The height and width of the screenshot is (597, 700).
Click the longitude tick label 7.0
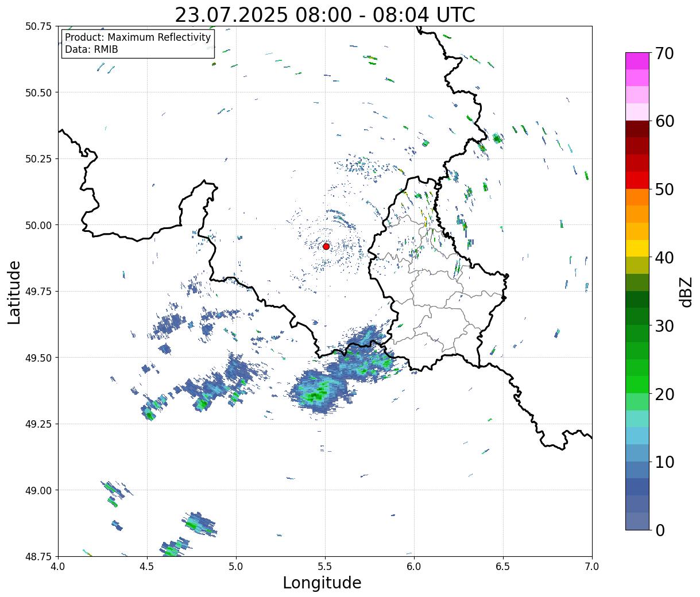(x=592, y=567)
